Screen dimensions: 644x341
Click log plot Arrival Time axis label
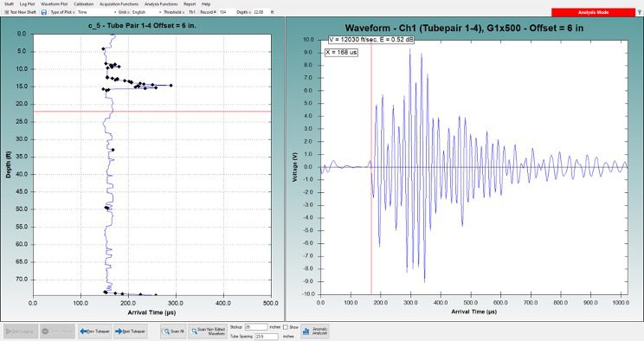click(151, 312)
